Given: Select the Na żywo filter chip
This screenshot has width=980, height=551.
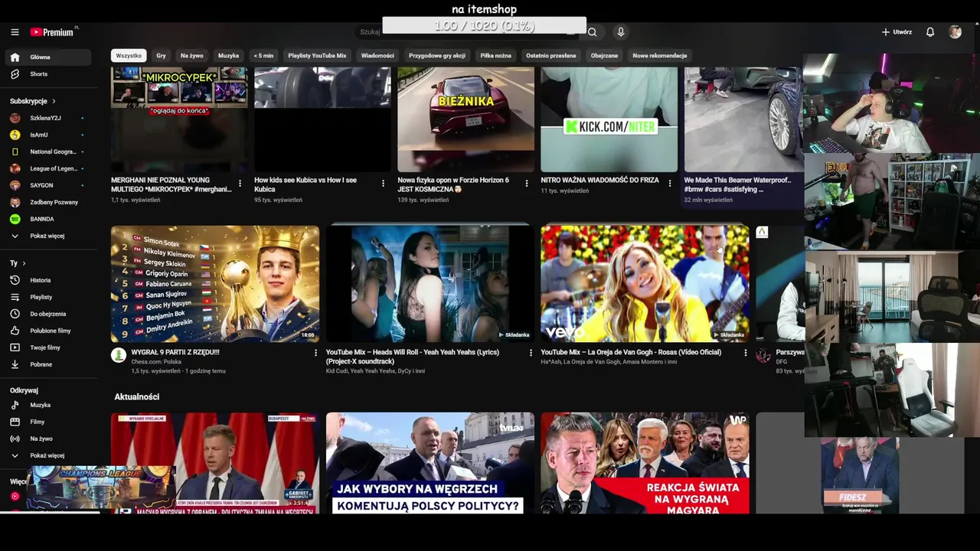Looking at the screenshot, I should click(192, 56).
